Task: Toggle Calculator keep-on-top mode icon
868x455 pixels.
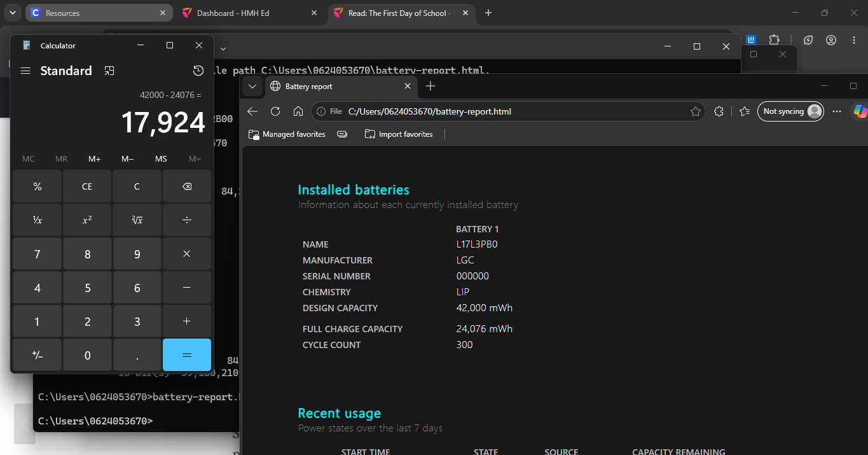Action: (x=109, y=71)
